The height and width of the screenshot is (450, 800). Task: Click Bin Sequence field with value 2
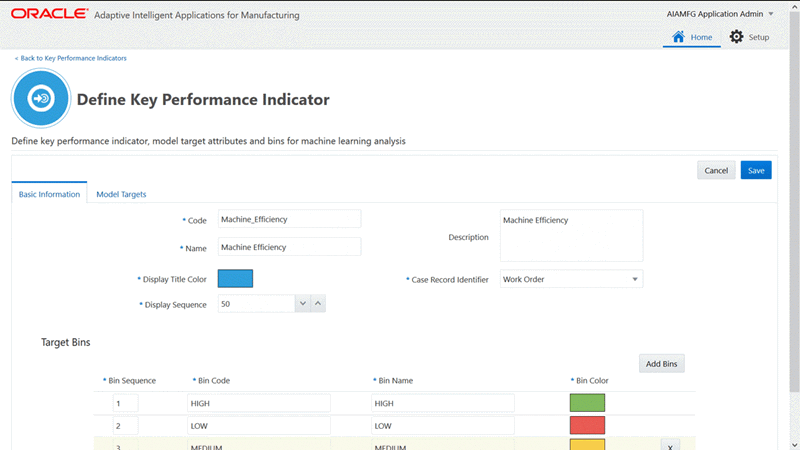tap(125, 426)
